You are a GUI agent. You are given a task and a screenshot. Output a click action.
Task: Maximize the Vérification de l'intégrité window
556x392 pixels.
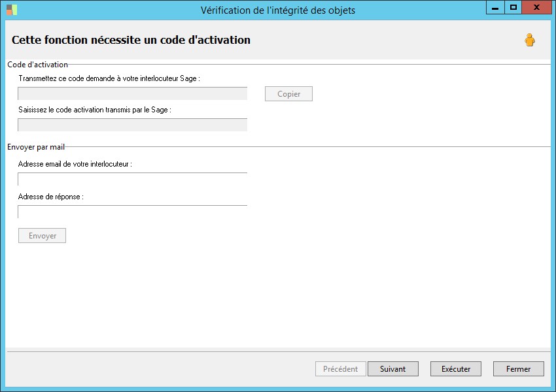tap(513, 7)
